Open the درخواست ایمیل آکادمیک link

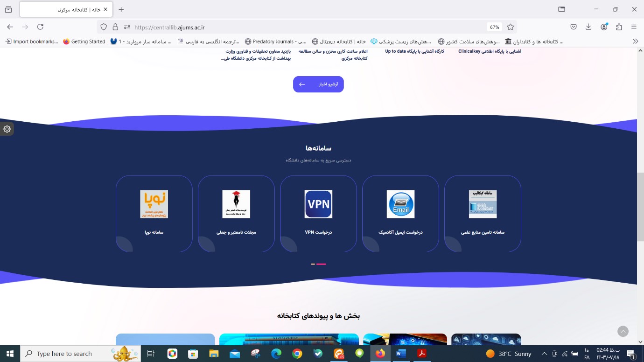pyautogui.click(x=400, y=232)
